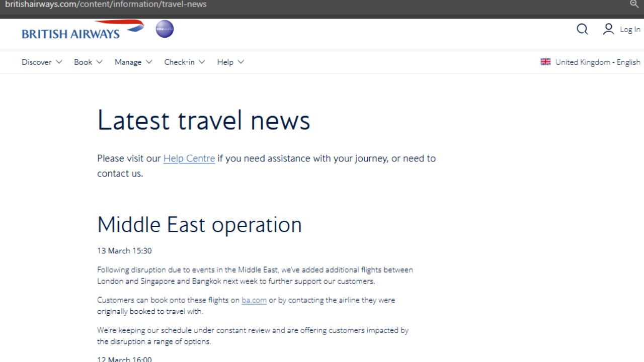
Task: Expand the chevron next to Book
Action: [99, 62]
